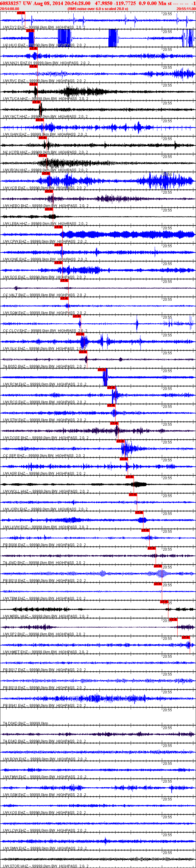196x868 pixels.
Task: Select the PB.B018 EHZ station label
Action: tap(44, 581)
